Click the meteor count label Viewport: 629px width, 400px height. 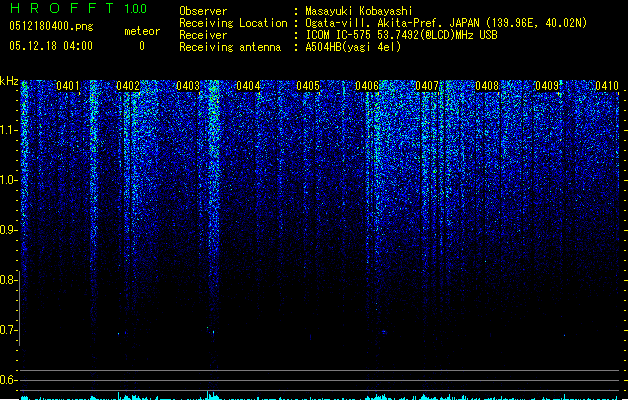[x=142, y=31]
